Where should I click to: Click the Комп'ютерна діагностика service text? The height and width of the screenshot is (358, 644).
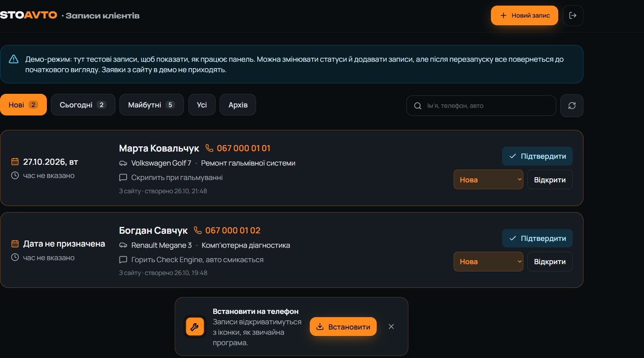tap(246, 245)
